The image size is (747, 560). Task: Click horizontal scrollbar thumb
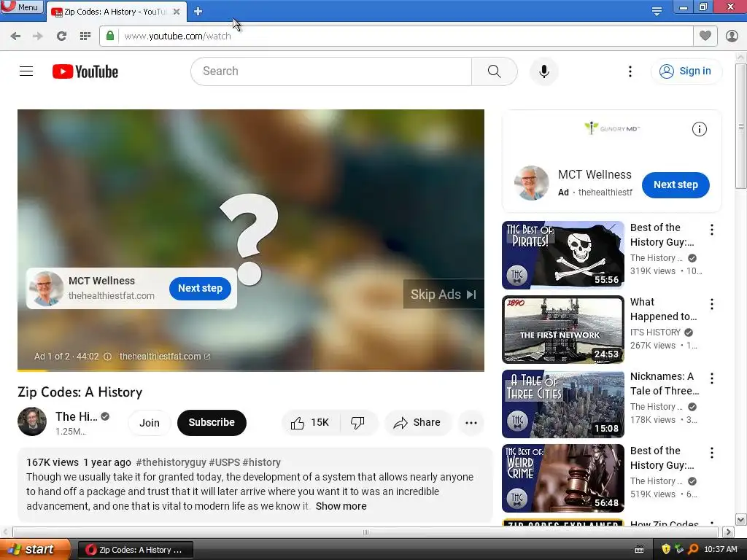(365, 532)
